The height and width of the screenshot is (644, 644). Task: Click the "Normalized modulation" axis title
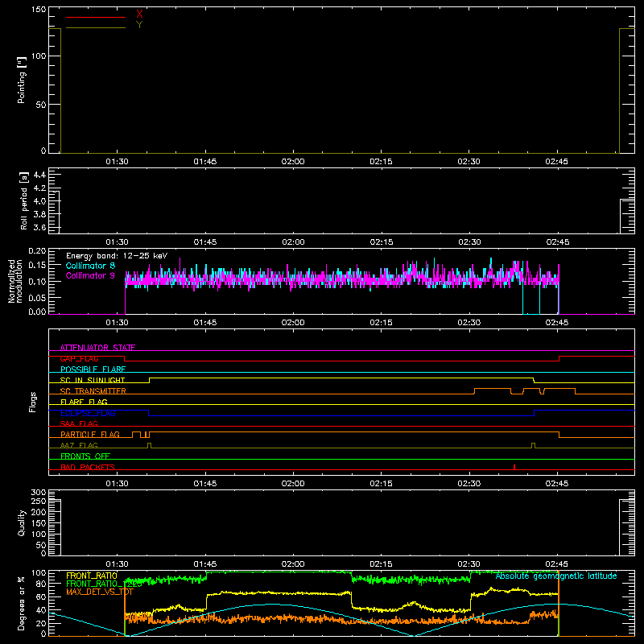click(15, 281)
